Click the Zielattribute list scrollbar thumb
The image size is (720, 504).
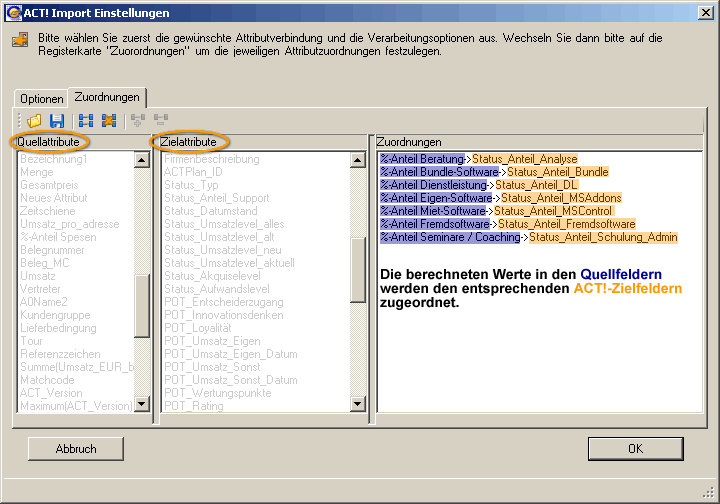[358, 270]
